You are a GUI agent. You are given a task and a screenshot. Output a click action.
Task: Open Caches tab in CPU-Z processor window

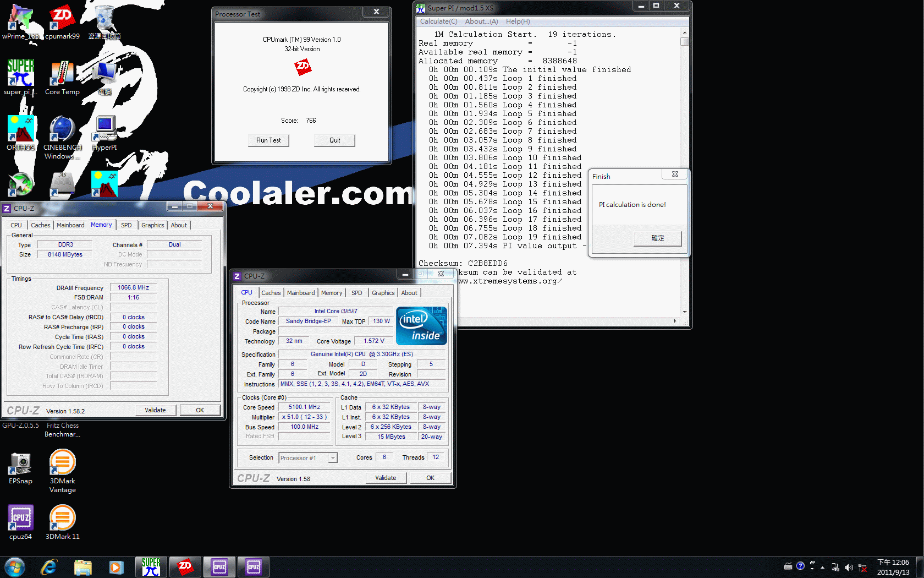(x=271, y=293)
